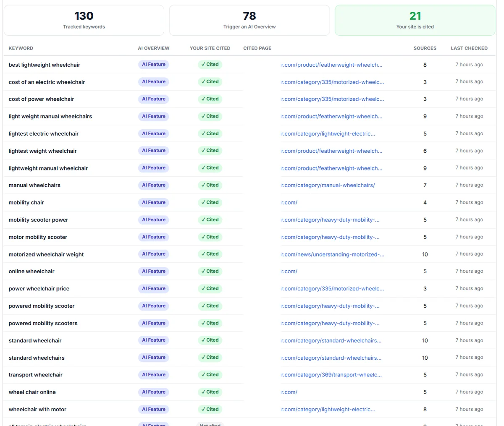Select the 21 Your site is cited card

[415, 20]
